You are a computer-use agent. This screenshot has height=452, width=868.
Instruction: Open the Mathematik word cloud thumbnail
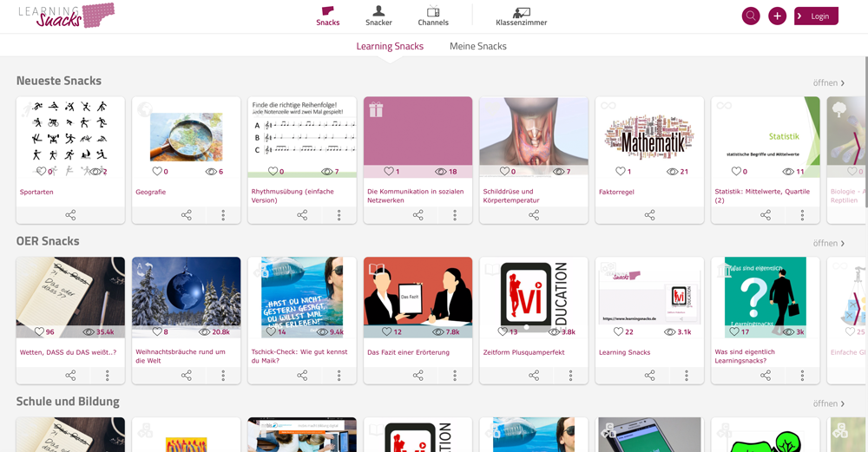(x=649, y=137)
